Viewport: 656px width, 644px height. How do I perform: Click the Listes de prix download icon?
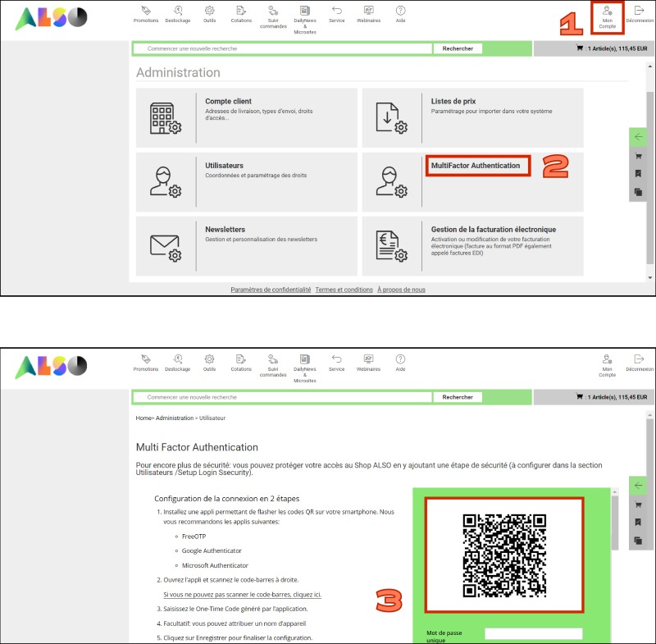click(392, 118)
